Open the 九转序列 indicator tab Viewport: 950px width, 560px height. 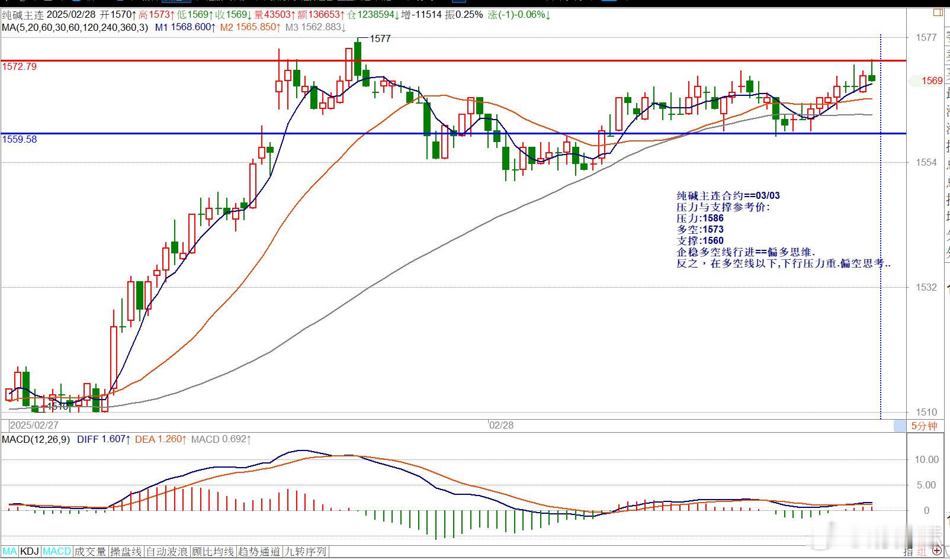click(x=306, y=552)
